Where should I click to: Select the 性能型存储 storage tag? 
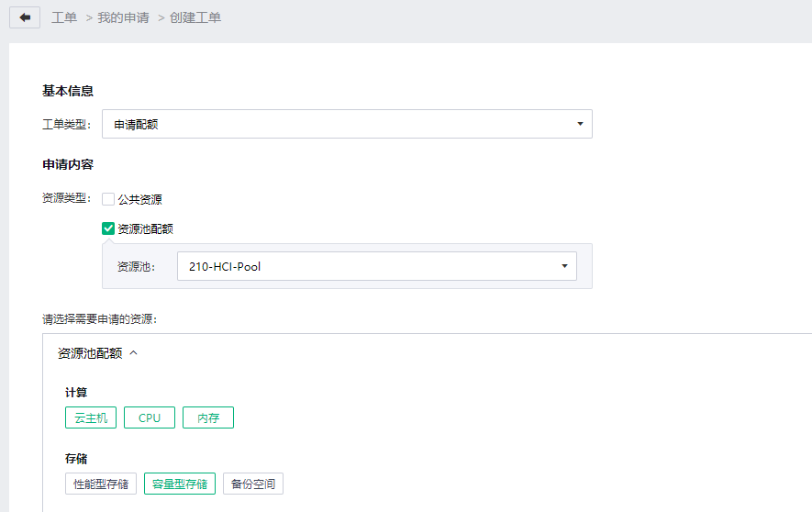click(101, 484)
